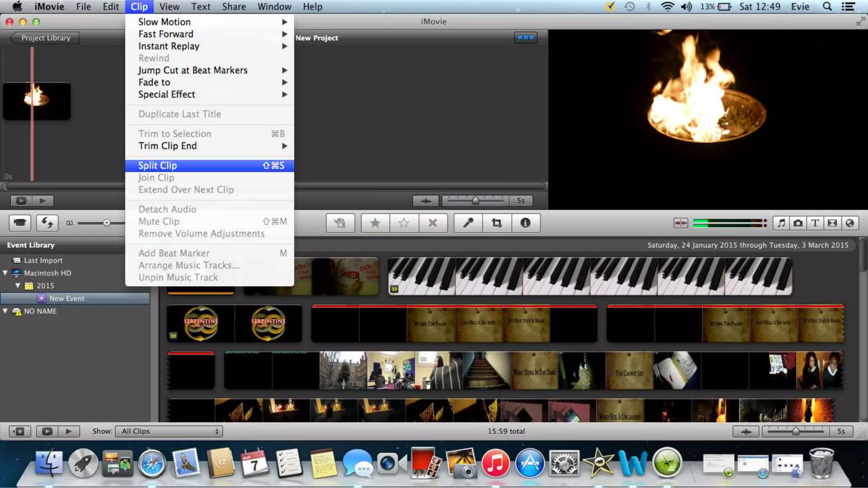Choose Split Clip from Clip menu

tap(209, 166)
